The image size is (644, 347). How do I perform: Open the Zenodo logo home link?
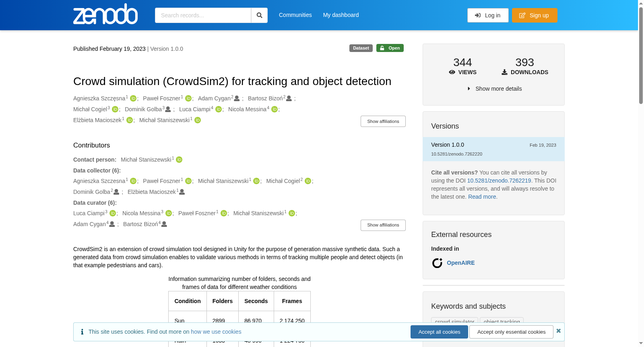point(105,14)
